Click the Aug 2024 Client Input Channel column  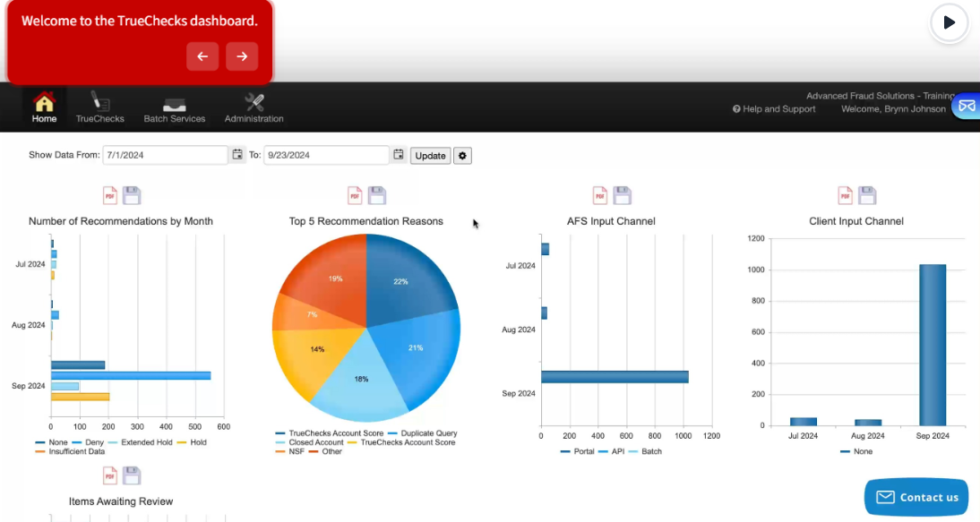click(x=868, y=423)
